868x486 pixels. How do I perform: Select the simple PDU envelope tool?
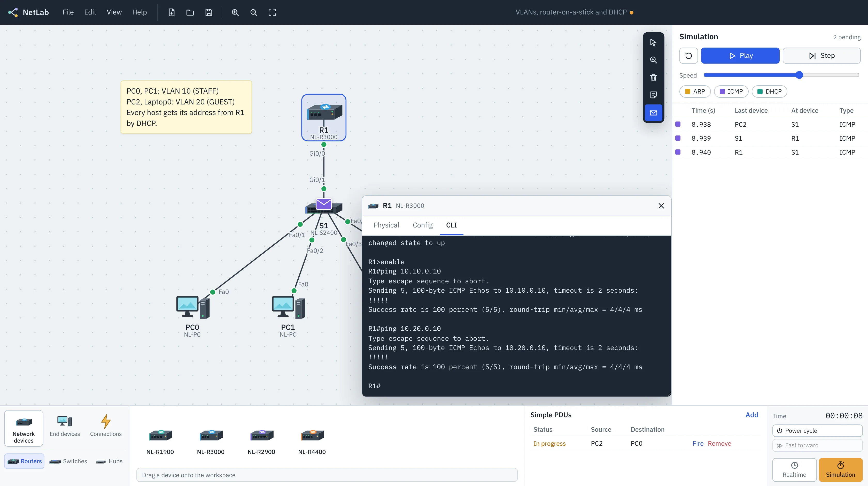[653, 113]
